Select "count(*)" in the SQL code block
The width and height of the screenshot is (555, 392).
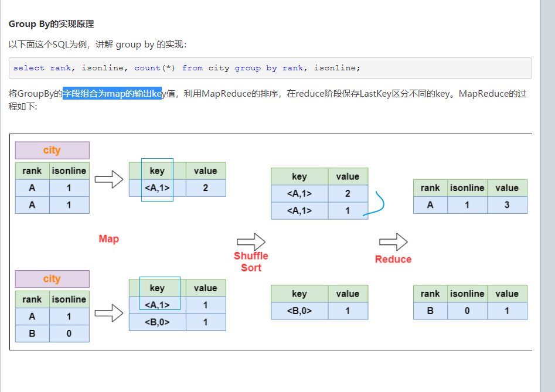tap(155, 68)
